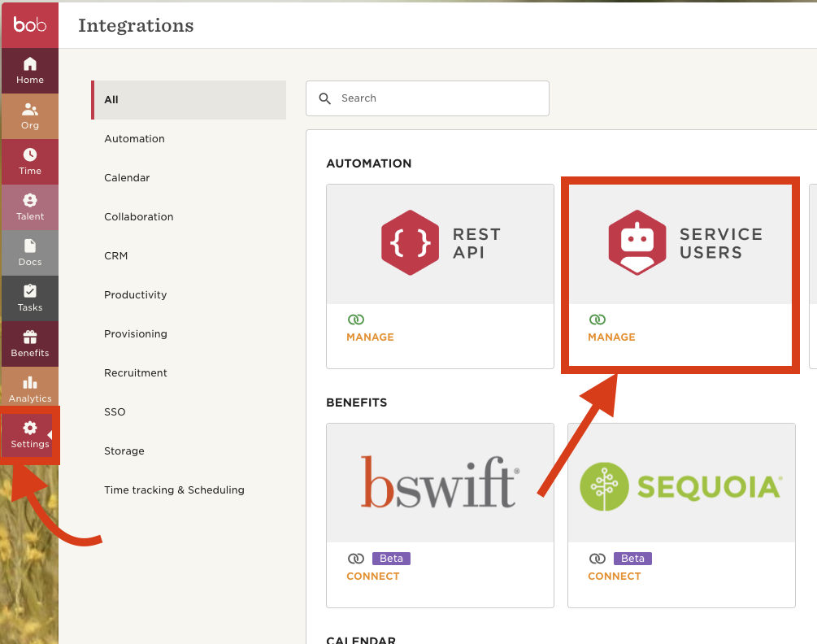
Task: Click the bob logo
Action: point(30,24)
